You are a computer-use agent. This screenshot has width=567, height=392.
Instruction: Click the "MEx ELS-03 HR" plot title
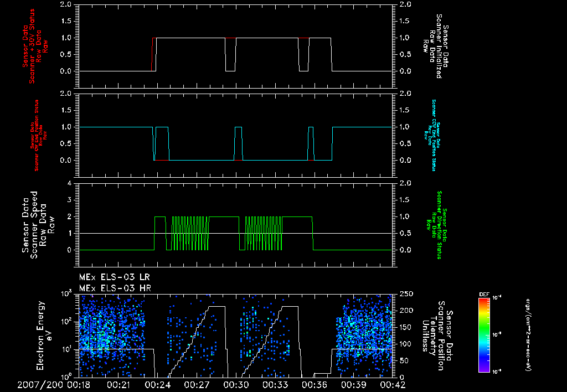(x=115, y=288)
